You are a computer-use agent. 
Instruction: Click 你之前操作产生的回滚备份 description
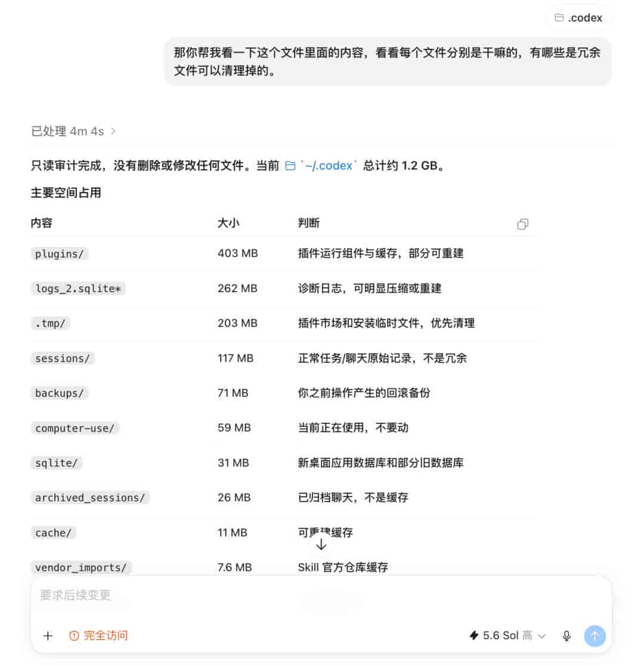coord(364,393)
